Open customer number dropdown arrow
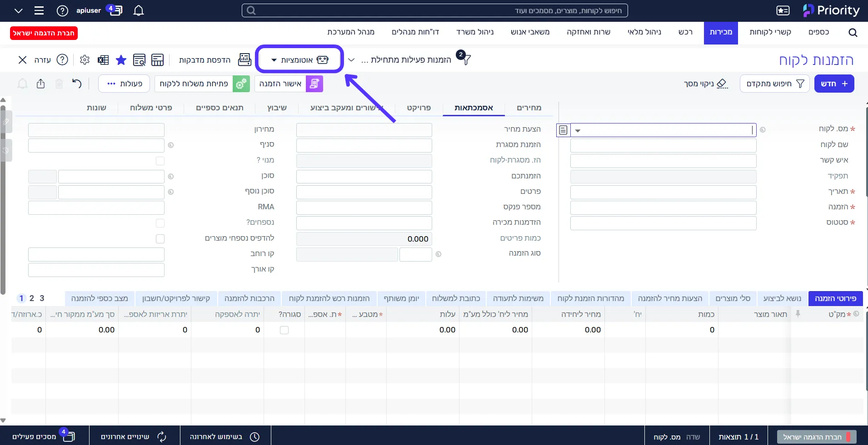 pyautogui.click(x=578, y=131)
